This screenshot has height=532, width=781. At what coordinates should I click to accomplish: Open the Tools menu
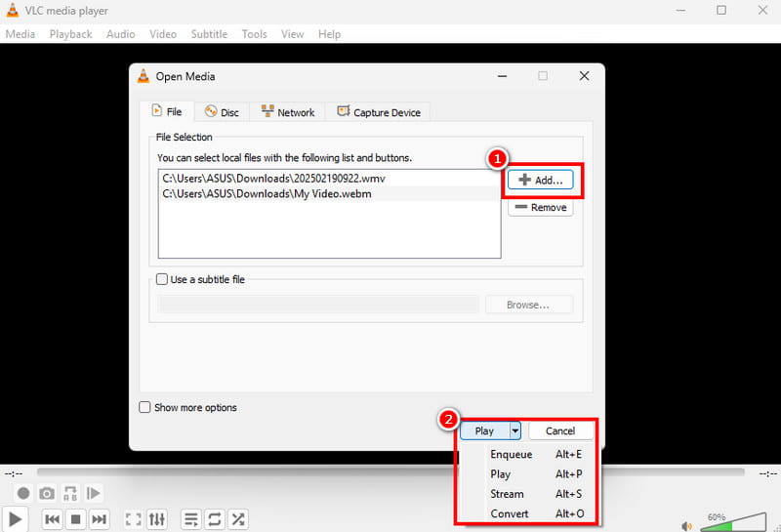255,34
